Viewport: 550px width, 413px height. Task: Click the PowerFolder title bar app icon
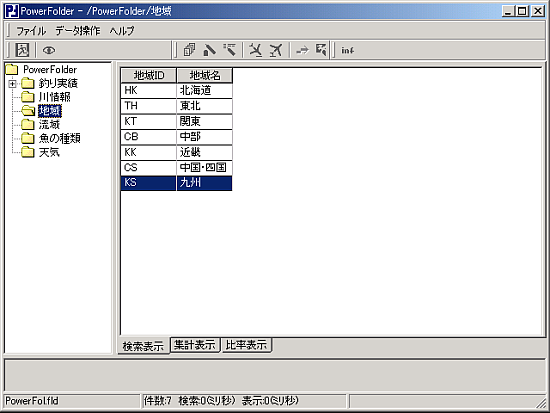pos(12,11)
